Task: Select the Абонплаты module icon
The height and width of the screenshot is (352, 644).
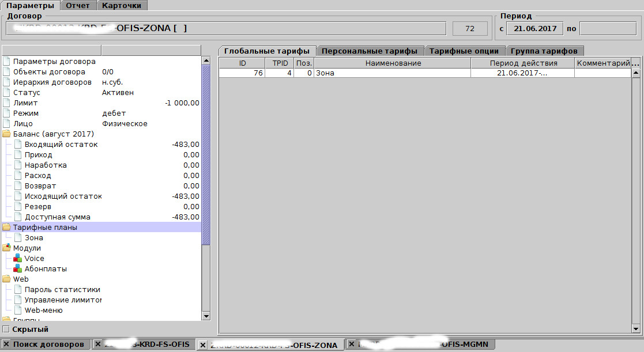Action: (x=17, y=269)
